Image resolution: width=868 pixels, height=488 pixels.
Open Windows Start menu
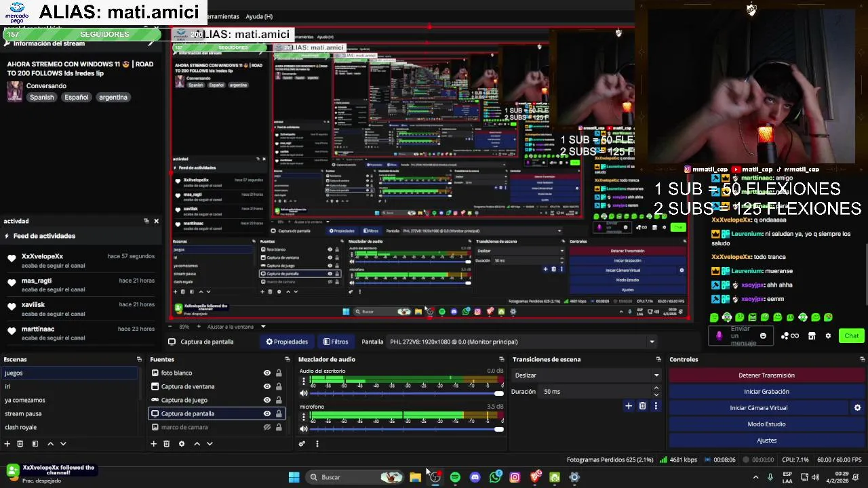pyautogui.click(x=294, y=477)
